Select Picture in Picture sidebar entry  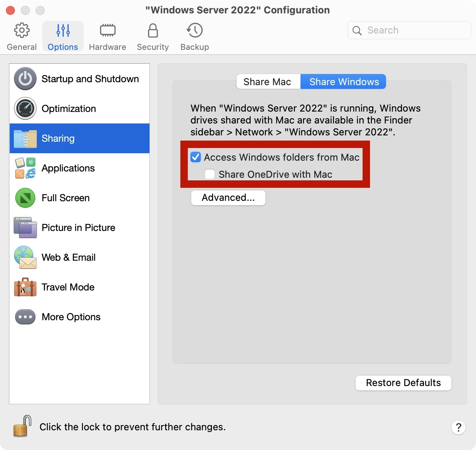[78, 228]
